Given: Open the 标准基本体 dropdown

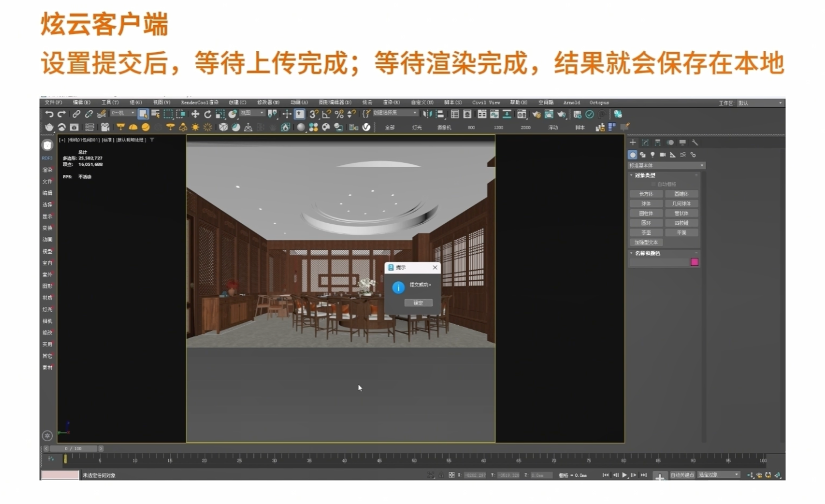Looking at the screenshot, I should (x=666, y=165).
